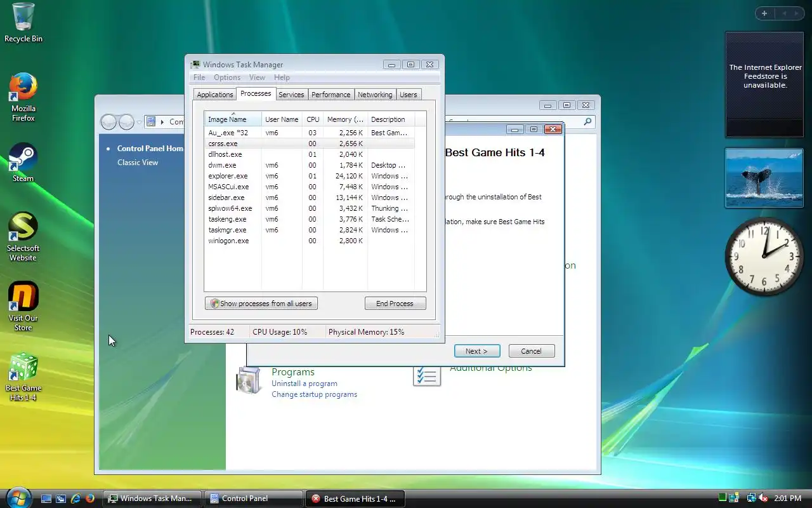Click the Control Panel address bar icon
This screenshot has height=508, width=812.
click(152, 121)
